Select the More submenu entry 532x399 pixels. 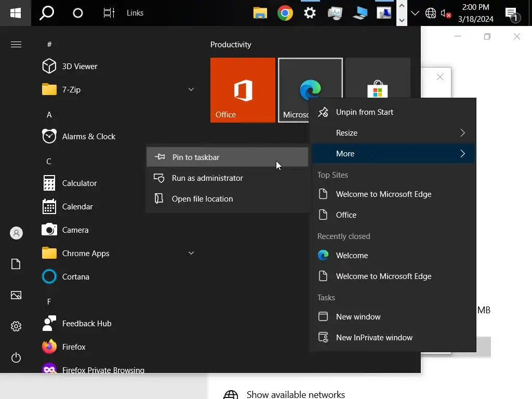(x=393, y=153)
